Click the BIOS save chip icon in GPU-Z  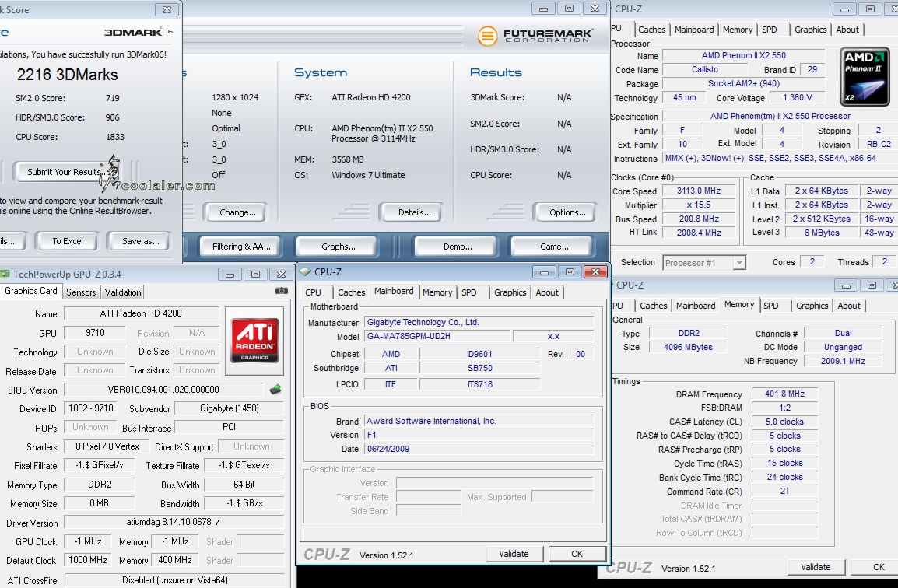(275, 390)
